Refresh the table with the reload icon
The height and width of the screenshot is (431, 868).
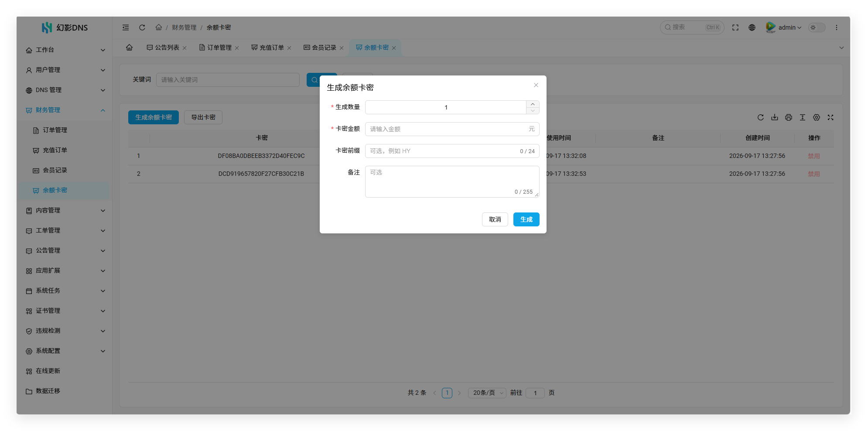[x=761, y=117]
